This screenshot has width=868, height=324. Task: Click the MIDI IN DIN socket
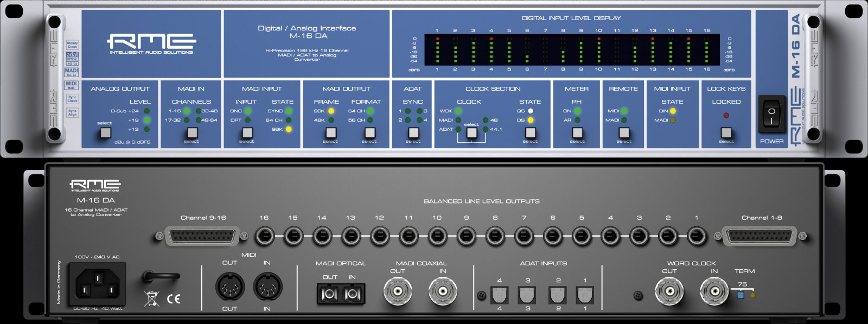268,286
